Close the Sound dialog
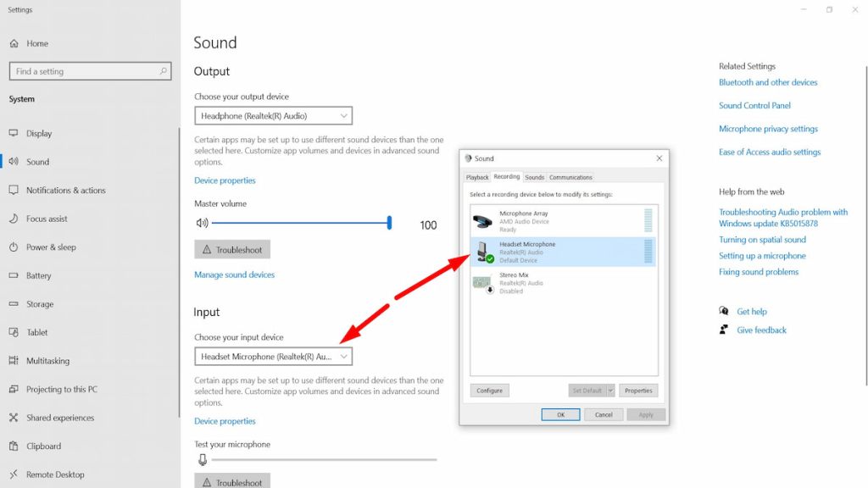Viewport: 868px width, 488px height. tap(659, 158)
